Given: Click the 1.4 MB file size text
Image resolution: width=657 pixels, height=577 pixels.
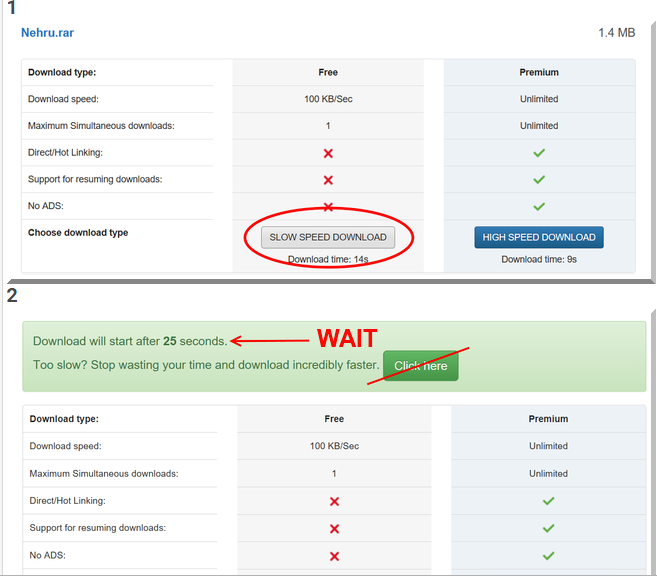Looking at the screenshot, I should (616, 33).
